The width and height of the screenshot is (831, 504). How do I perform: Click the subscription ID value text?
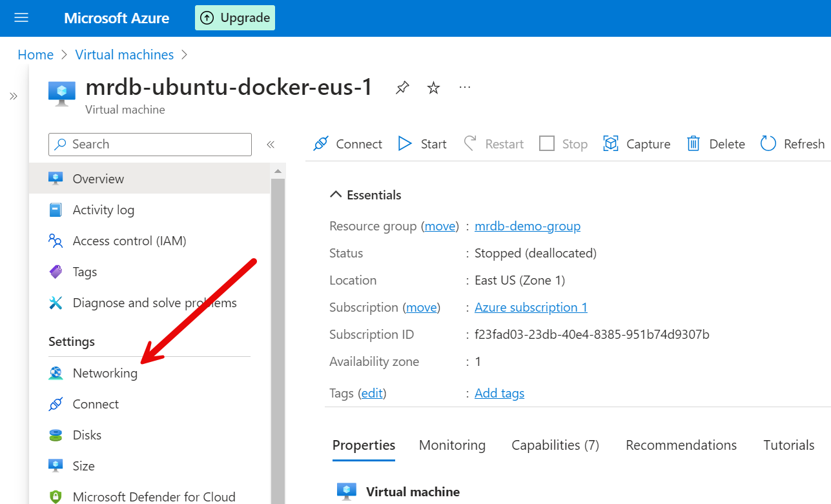tap(591, 334)
